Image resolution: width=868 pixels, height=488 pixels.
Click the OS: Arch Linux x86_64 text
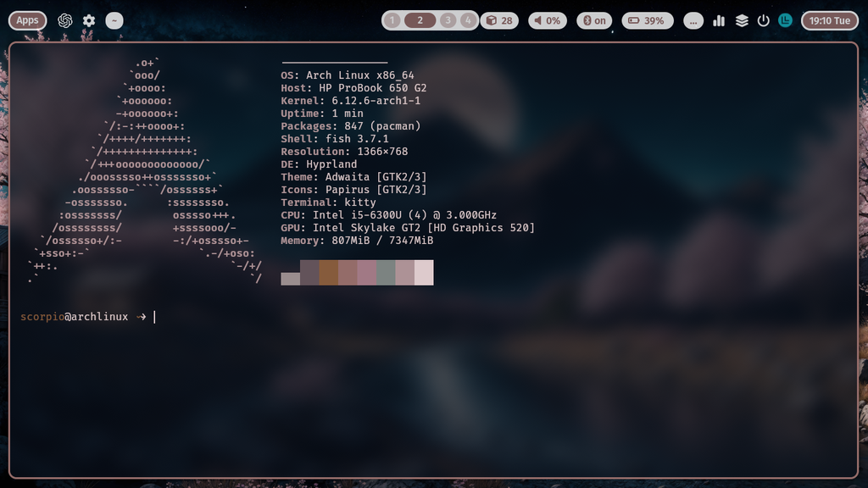[347, 75]
